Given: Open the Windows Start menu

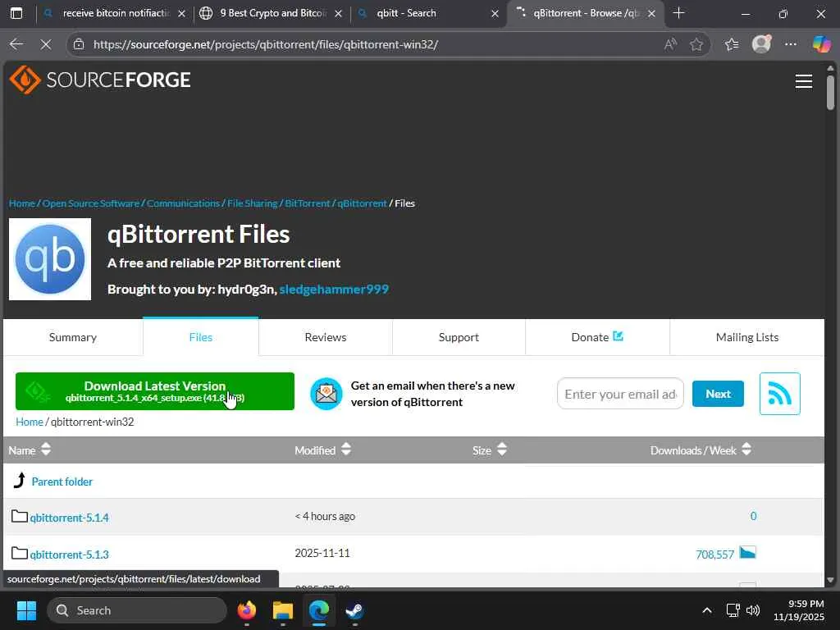Looking at the screenshot, I should point(26,610).
